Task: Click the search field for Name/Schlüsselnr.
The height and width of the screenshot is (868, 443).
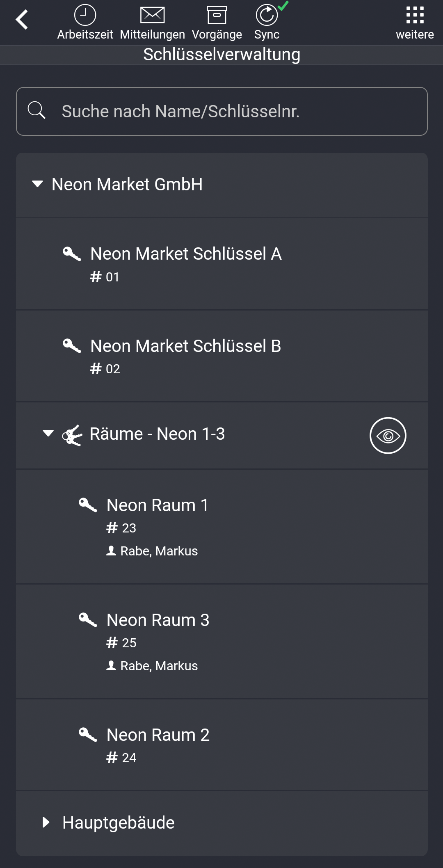Action: (221, 111)
